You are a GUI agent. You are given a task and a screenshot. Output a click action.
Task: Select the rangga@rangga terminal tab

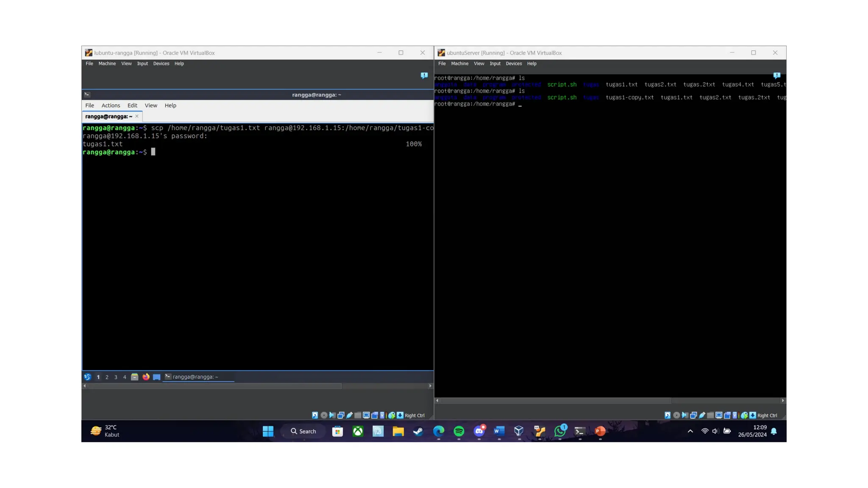pyautogui.click(x=108, y=116)
